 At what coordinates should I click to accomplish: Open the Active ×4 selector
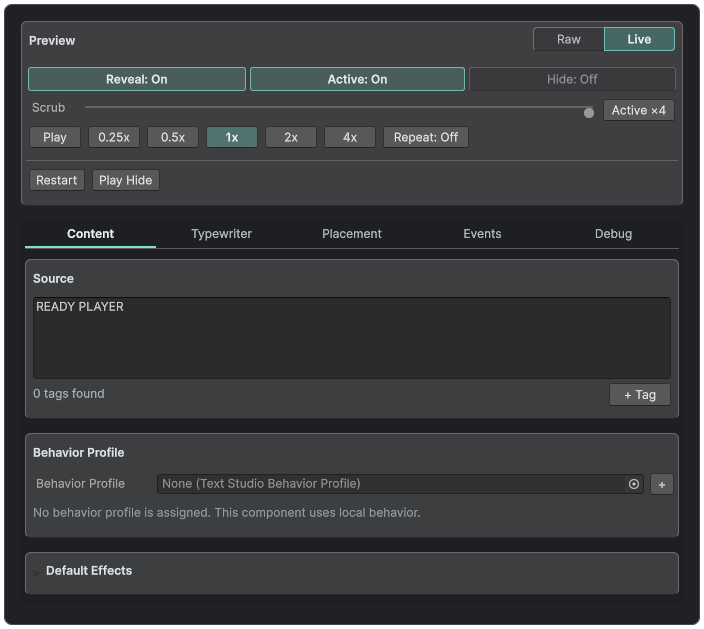[x=638, y=110]
